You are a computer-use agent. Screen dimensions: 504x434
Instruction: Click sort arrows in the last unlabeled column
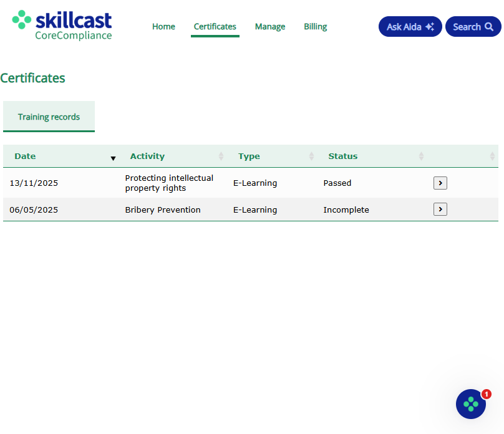[x=492, y=157]
